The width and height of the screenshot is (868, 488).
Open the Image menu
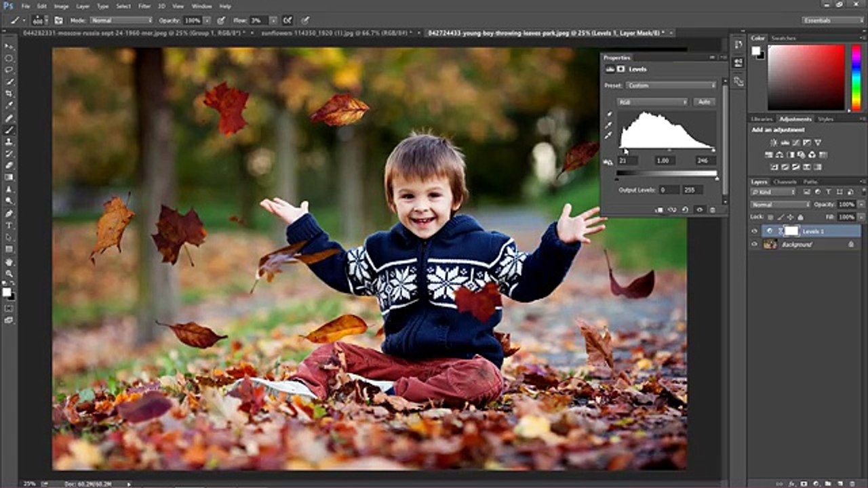[61, 6]
